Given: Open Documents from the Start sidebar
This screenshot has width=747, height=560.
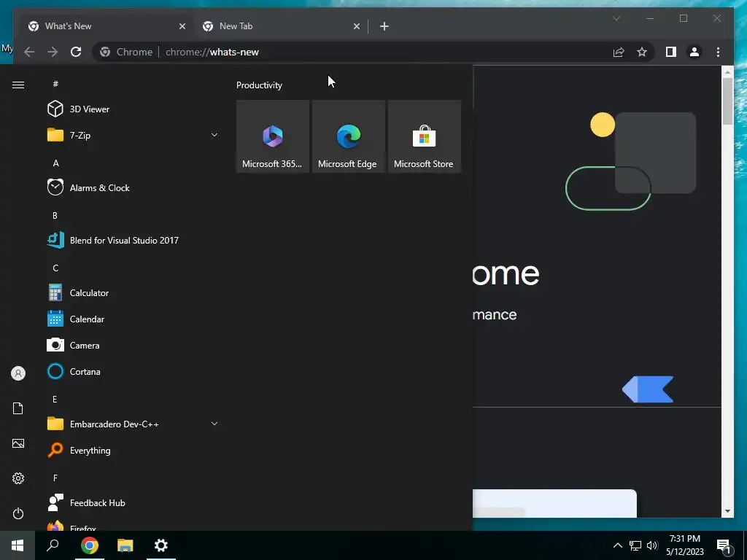Looking at the screenshot, I should (18, 408).
